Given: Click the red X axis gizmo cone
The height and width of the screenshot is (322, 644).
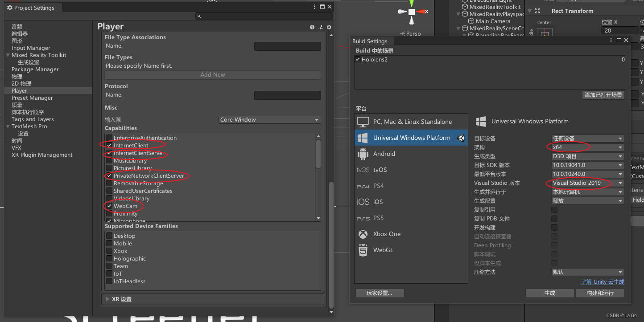Looking at the screenshot, I should pyautogui.click(x=420, y=12).
